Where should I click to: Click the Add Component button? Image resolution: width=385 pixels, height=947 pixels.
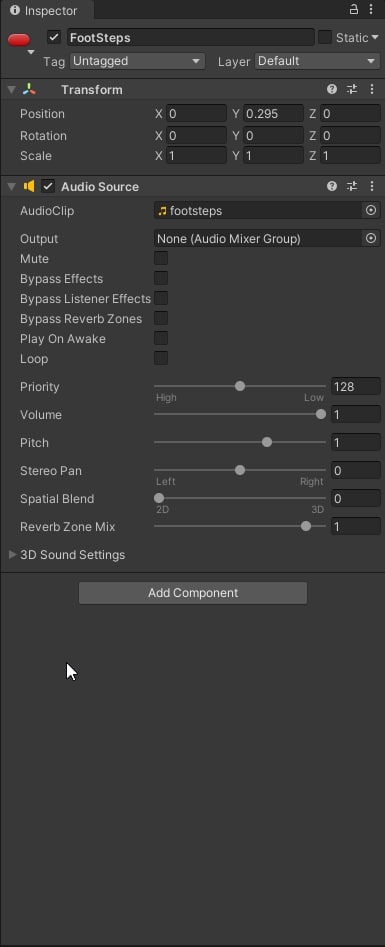[193, 592]
